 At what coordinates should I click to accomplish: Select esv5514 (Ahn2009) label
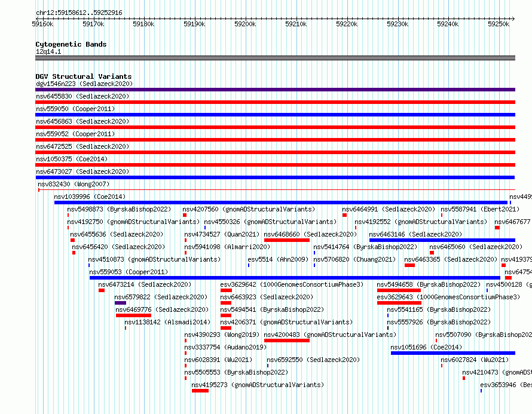(x=278, y=259)
